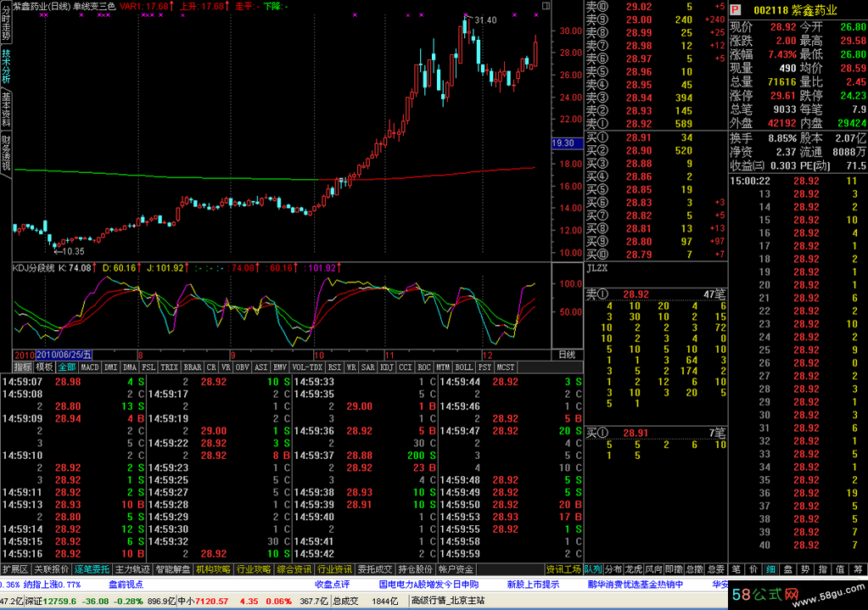Open the 帐户资金 bottom tab

456,569
